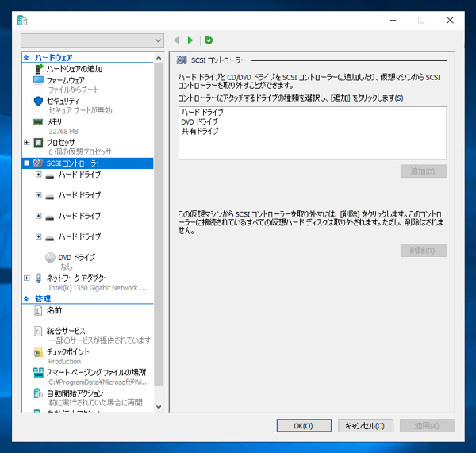Click the green forward arrow in toolbar
The height and width of the screenshot is (453, 476).
pyautogui.click(x=190, y=40)
